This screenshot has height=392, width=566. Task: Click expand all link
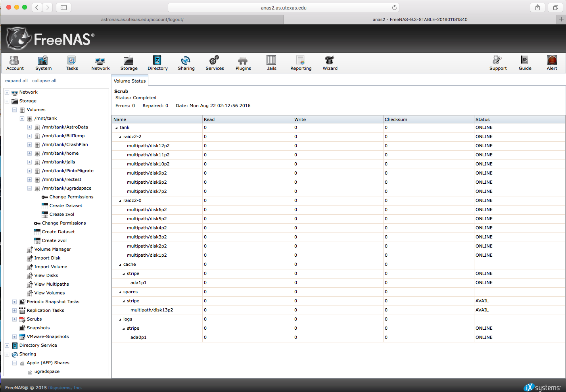[x=16, y=81]
